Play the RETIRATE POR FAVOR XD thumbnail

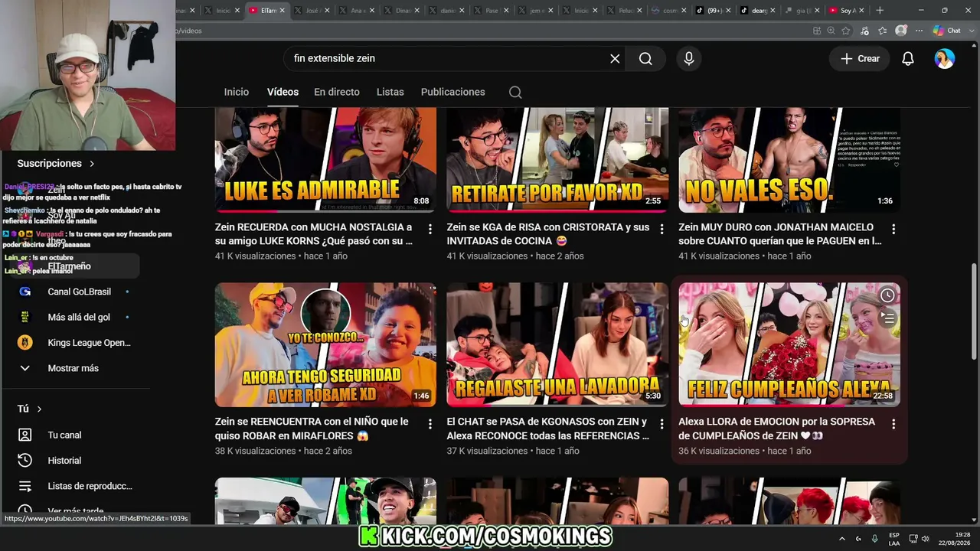point(557,159)
